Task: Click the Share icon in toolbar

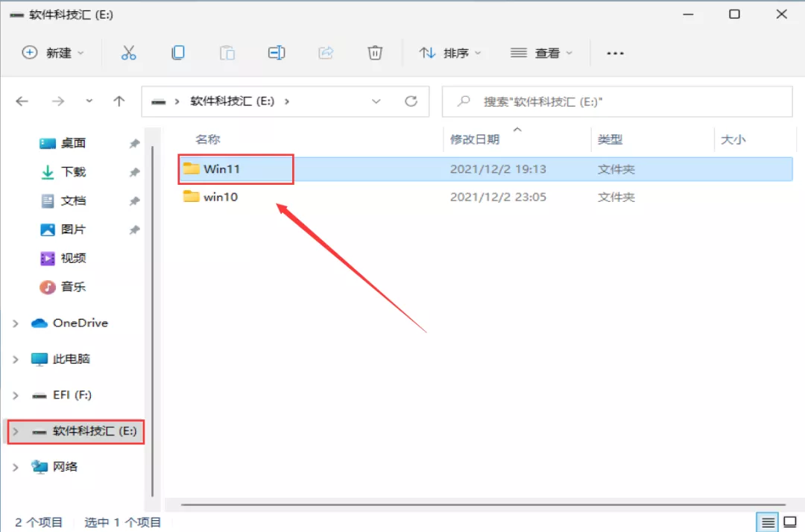Action: pos(326,53)
